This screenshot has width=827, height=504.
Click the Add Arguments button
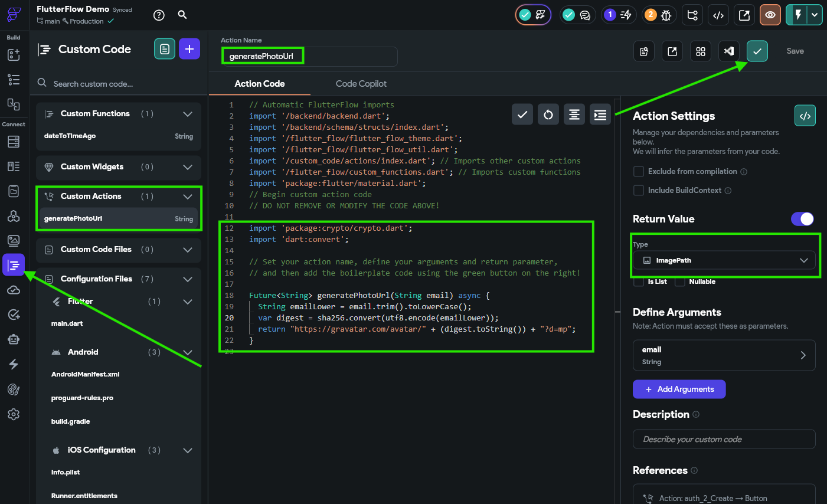coord(679,390)
